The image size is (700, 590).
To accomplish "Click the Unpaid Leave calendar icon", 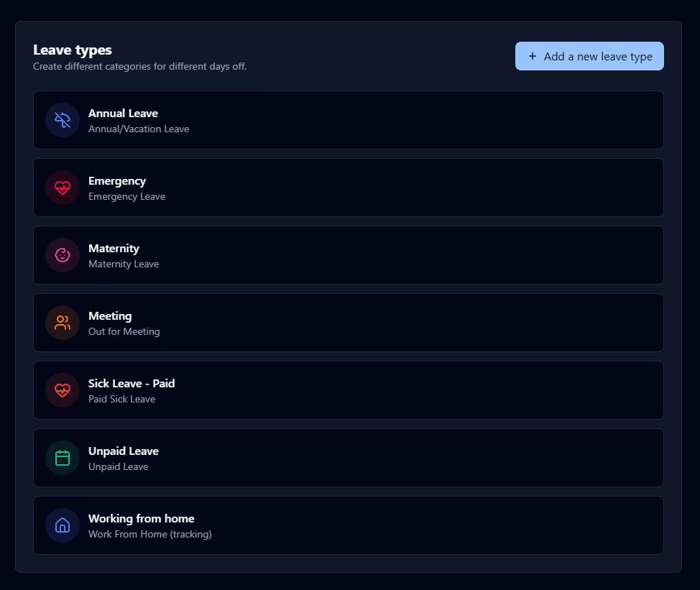I will point(63,458).
